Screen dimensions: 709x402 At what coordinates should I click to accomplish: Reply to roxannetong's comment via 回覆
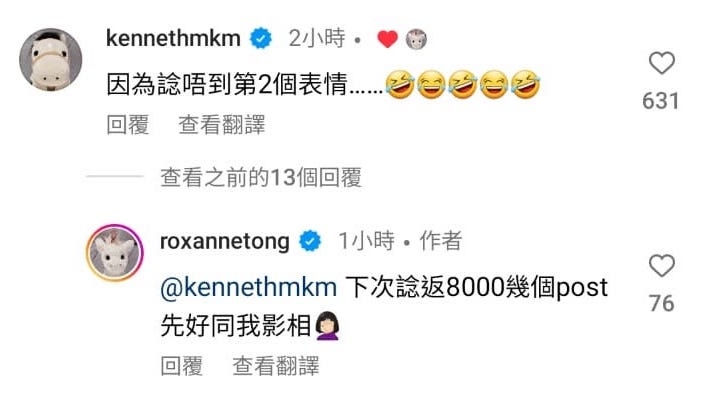[x=181, y=366]
